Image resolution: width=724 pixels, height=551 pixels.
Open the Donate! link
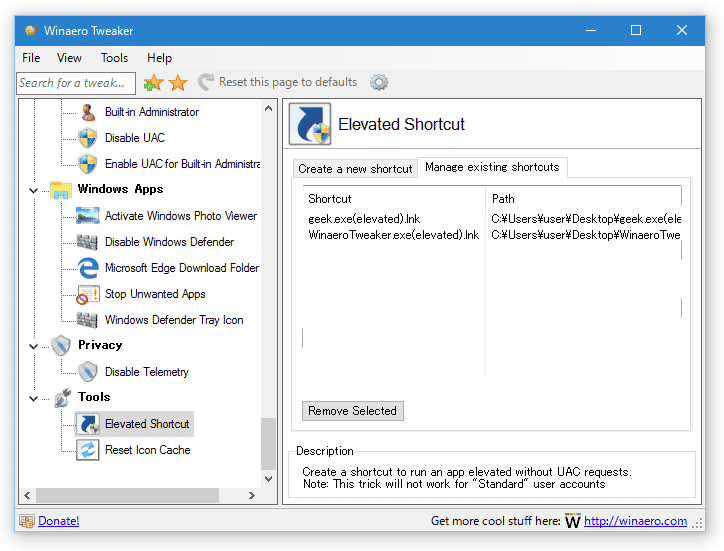tap(59, 521)
